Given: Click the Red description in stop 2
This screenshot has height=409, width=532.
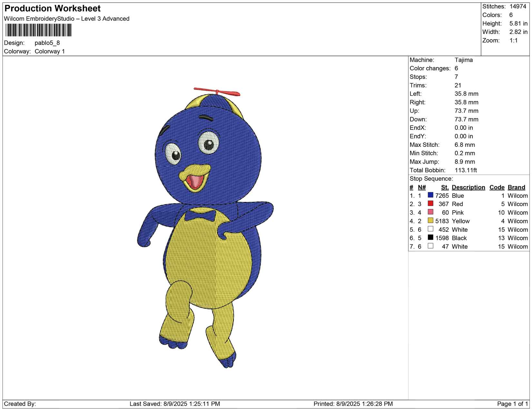Looking at the screenshot, I should pos(457,204).
